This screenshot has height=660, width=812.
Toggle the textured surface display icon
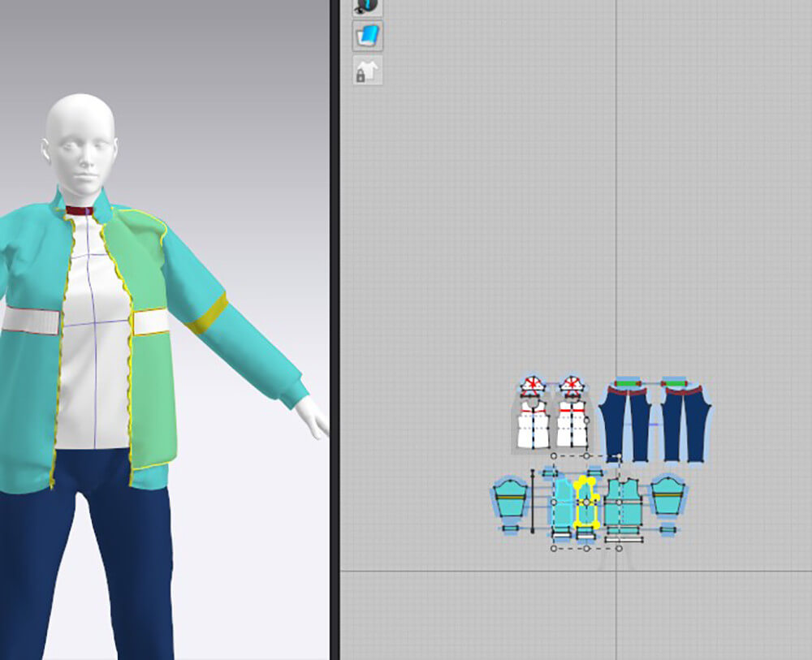point(368,37)
